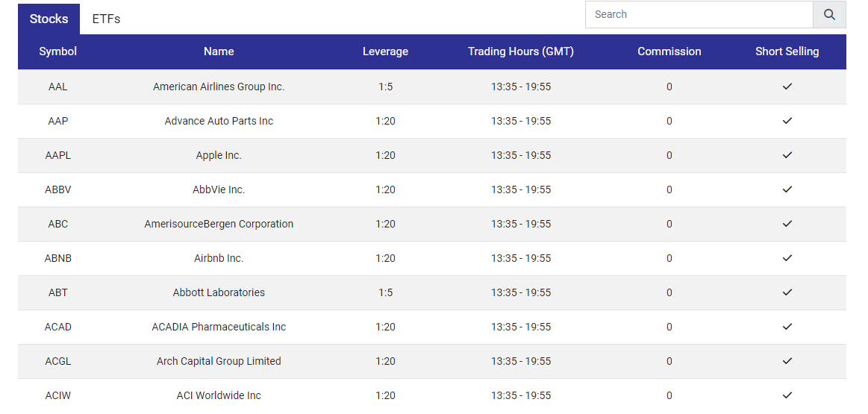Click the Short Selling column header
The image size is (868, 414).
pyautogui.click(x=787, y=51)
